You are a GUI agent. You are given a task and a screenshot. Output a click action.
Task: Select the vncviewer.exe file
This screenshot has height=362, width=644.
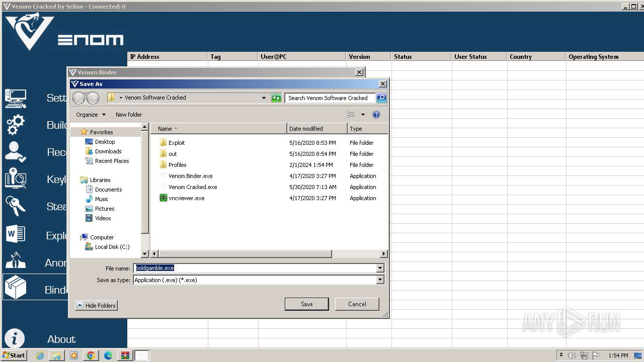[x=187, y=198]
